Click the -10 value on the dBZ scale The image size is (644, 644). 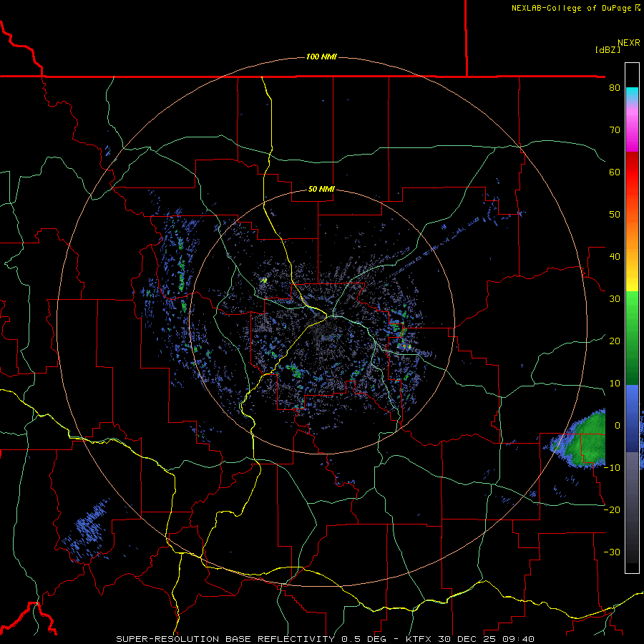coord(612,467)
